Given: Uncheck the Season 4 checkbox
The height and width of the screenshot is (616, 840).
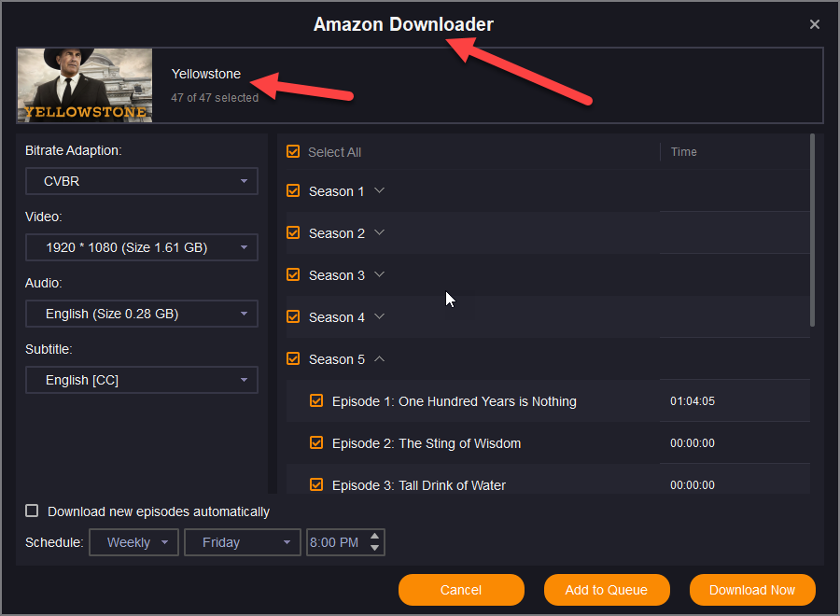Looking at the screenshot, I should (x=293, y=316).
